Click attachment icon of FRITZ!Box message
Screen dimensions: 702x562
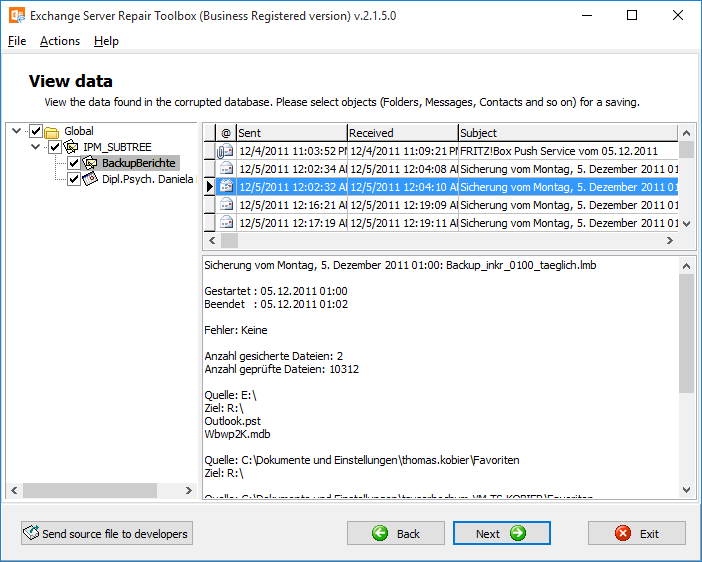pyautogui.click(x=225, y=151)
